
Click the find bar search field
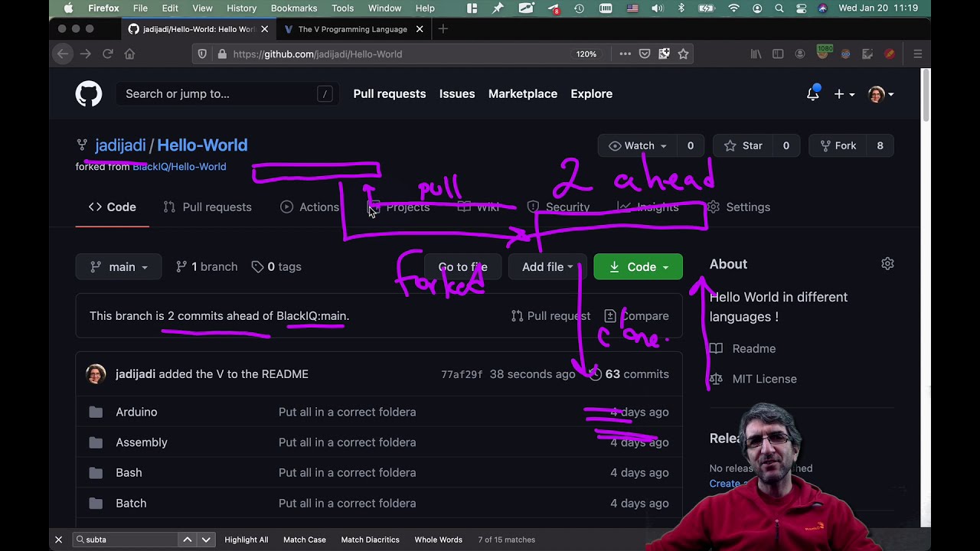(x=126, y=540)
